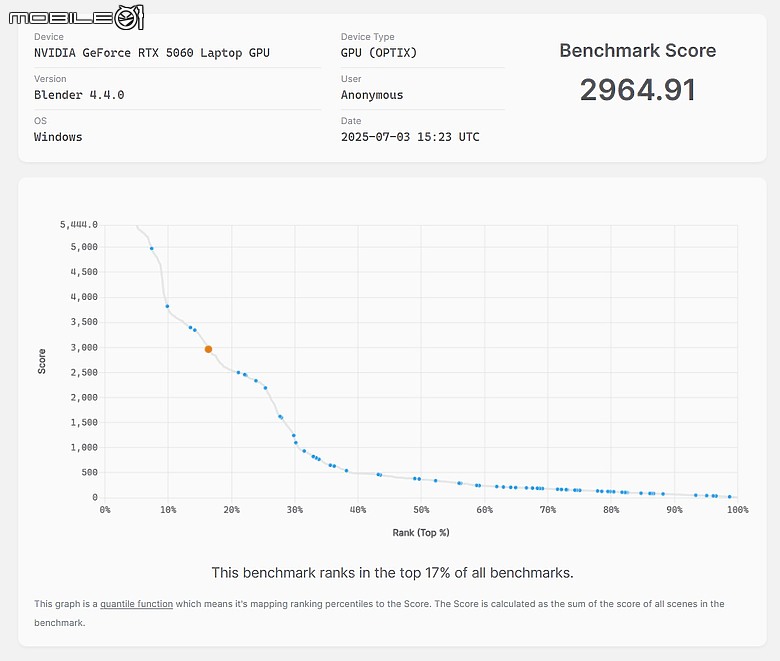Click the 50% x-axis tick label
This screenshot has height=661, width=780.
421,510
